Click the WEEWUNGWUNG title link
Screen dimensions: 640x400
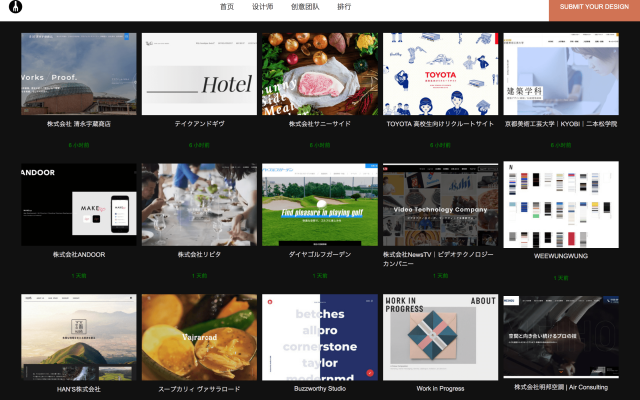coord(561,256)
